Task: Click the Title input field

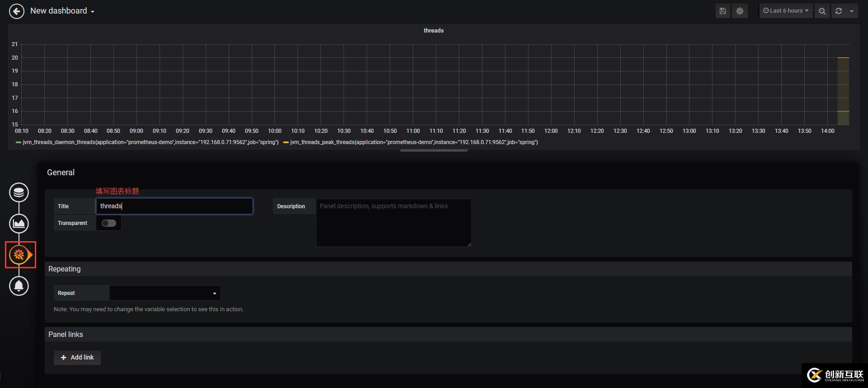Action: coord(174,206)
